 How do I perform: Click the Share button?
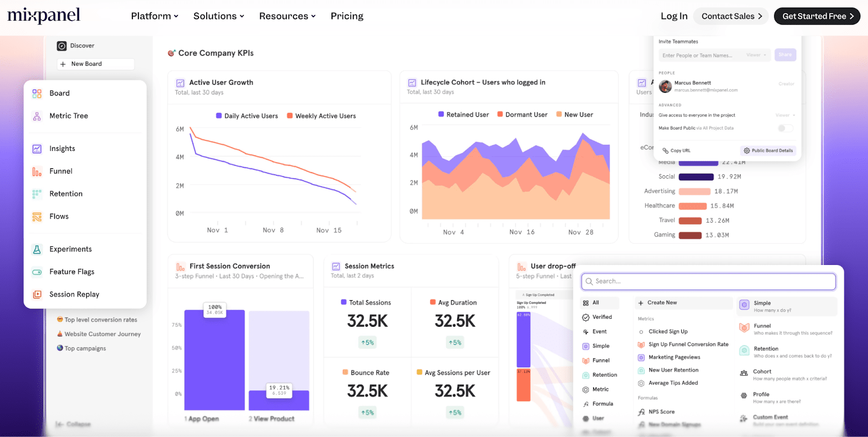(785, 55)
